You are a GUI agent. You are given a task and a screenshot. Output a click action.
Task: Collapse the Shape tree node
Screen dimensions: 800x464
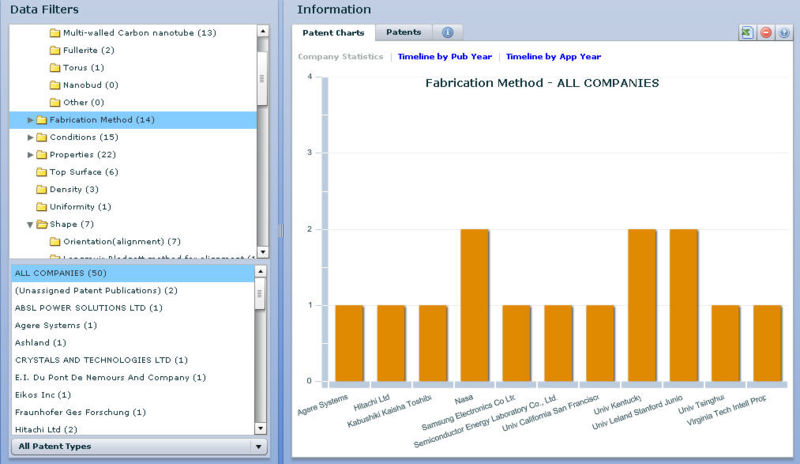point(30,224)
